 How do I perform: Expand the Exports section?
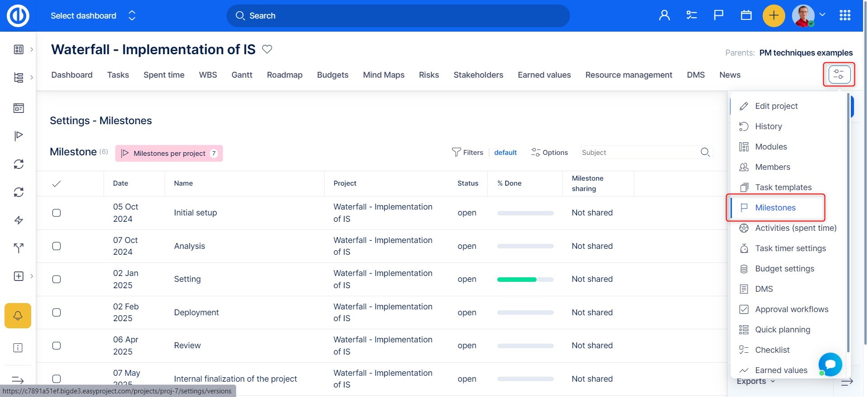click(x=756, y=382)
